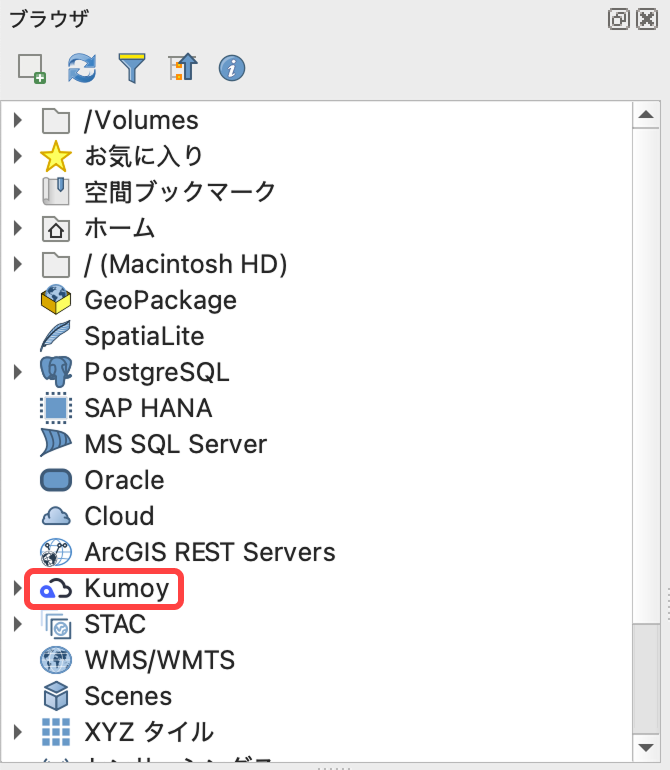Viewport: 670px width, 770px height.
Task: Select the STAC entry
Action: coord(115,625)
